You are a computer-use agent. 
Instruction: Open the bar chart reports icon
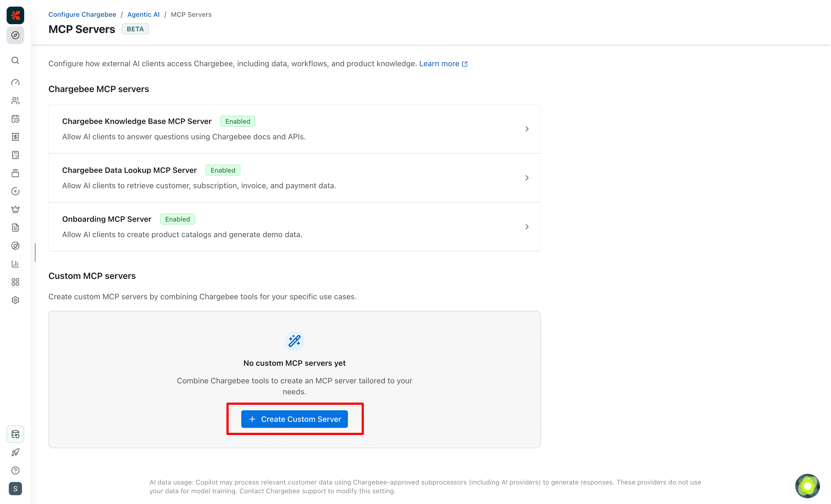pyautogui.click(x=15, y=264)
